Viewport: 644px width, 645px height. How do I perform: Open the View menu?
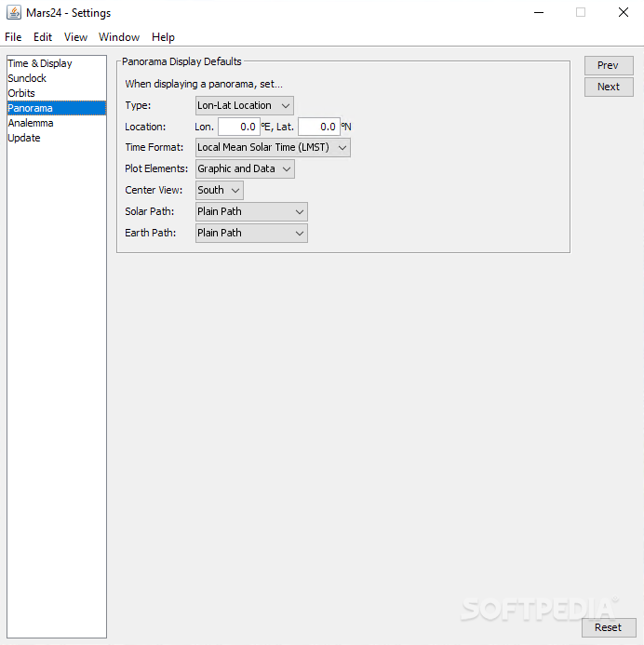pos(75,37)
